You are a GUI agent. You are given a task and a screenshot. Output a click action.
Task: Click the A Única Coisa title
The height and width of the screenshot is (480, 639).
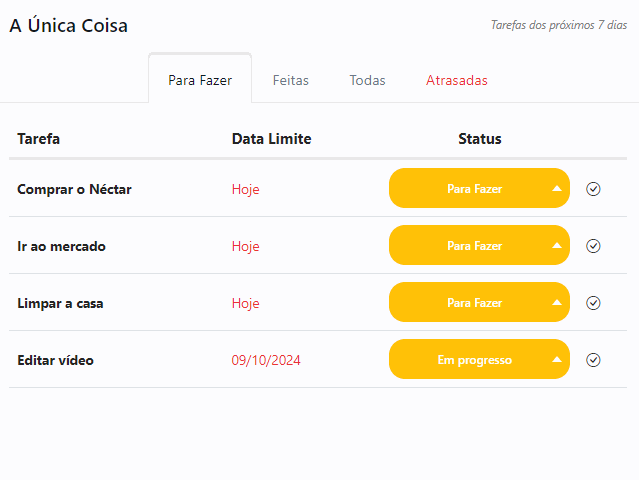pos(68,25)
